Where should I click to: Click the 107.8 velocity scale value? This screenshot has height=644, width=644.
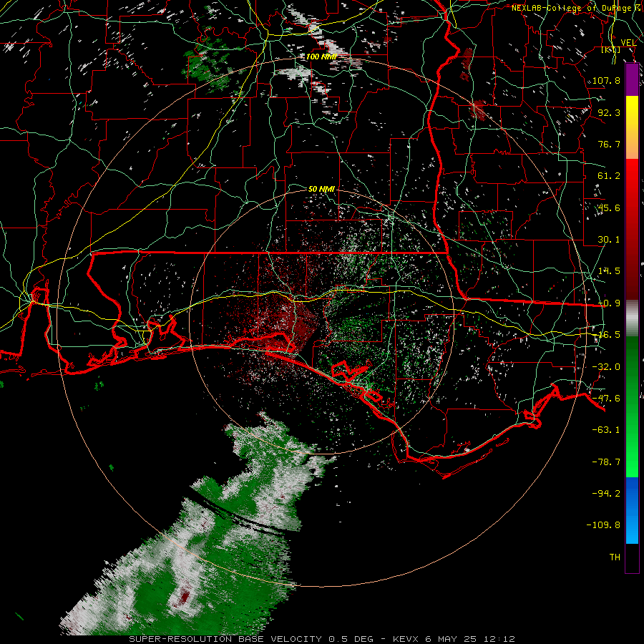point(606,80)
